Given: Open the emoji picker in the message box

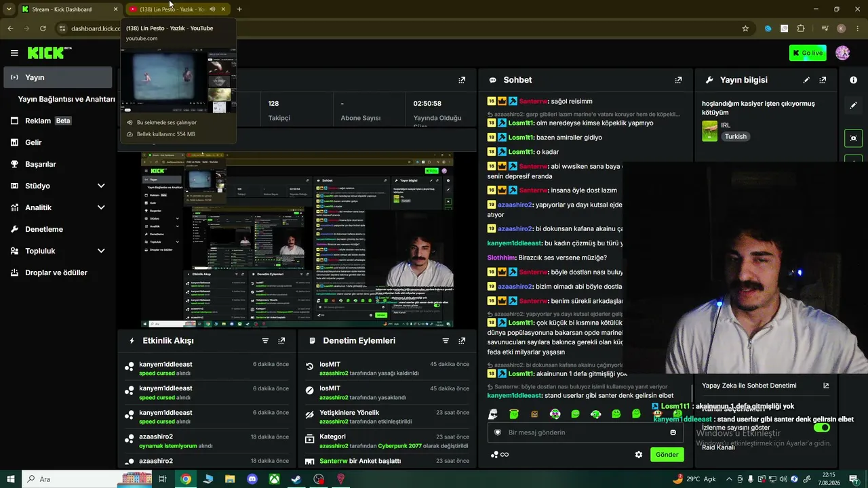Looking at the screenshot, I should click(x=673, y=432).
